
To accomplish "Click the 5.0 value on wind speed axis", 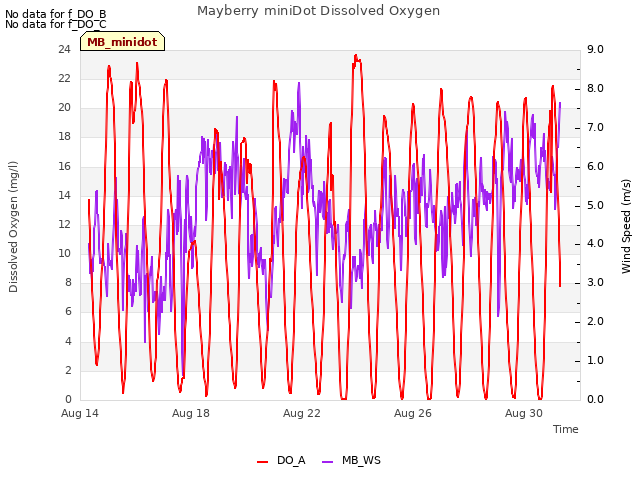I will (x=595, y=205).
